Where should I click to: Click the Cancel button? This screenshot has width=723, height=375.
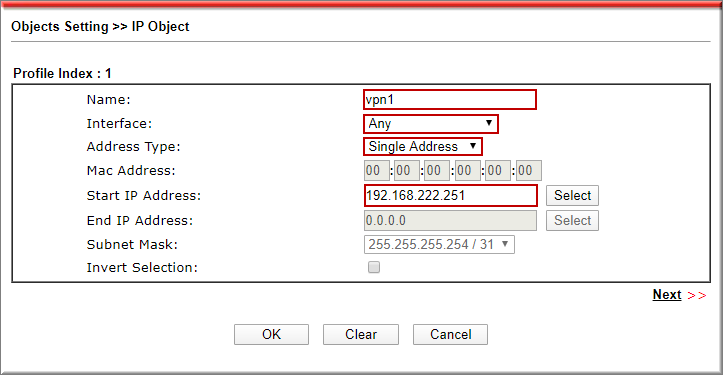[450, 334]
